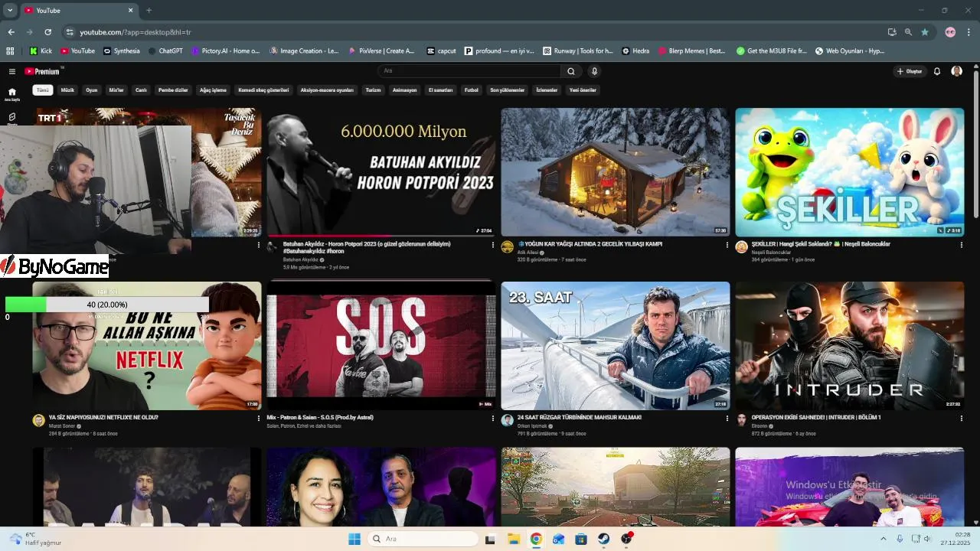Open the INTRUDER video thumbnail

850,346
